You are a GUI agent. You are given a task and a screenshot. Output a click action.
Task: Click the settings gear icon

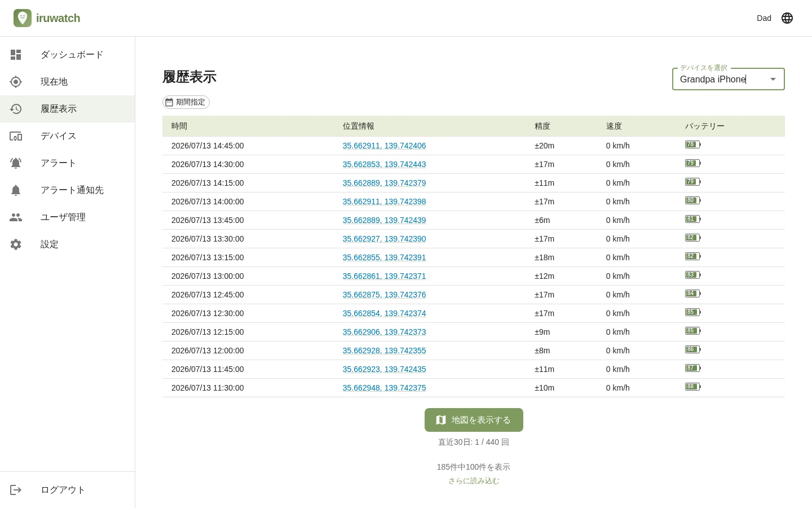16,244
